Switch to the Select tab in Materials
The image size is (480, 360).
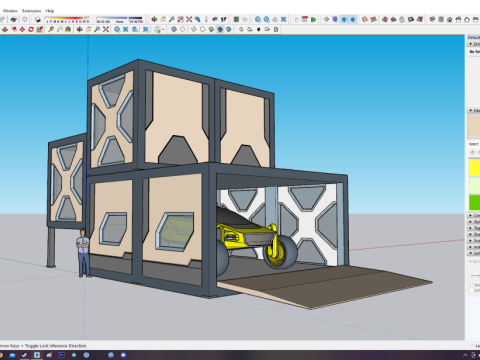[x=474, y=144]
